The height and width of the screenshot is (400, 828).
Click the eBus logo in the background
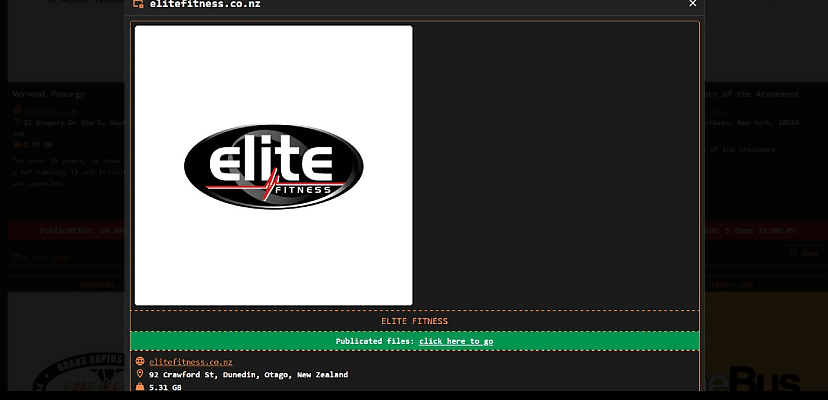pos(752,378)
